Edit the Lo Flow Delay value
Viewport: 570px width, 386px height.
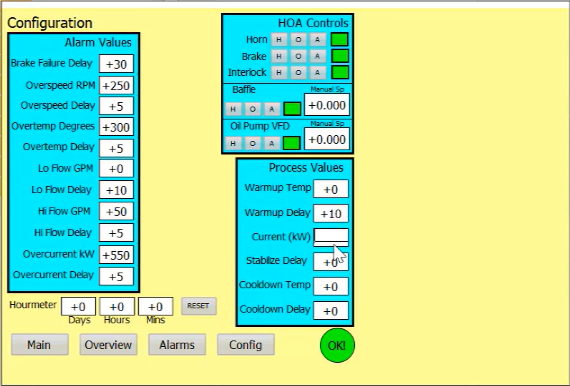coord(116,190)
